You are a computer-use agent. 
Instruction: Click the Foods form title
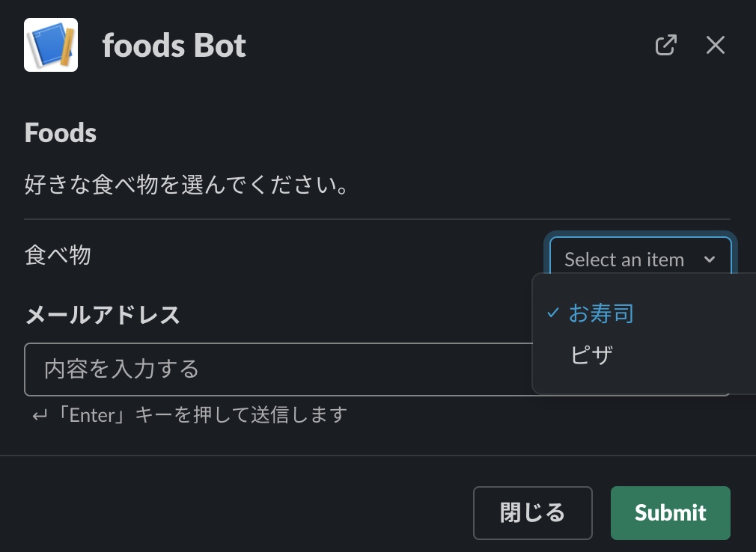(61, 132)
